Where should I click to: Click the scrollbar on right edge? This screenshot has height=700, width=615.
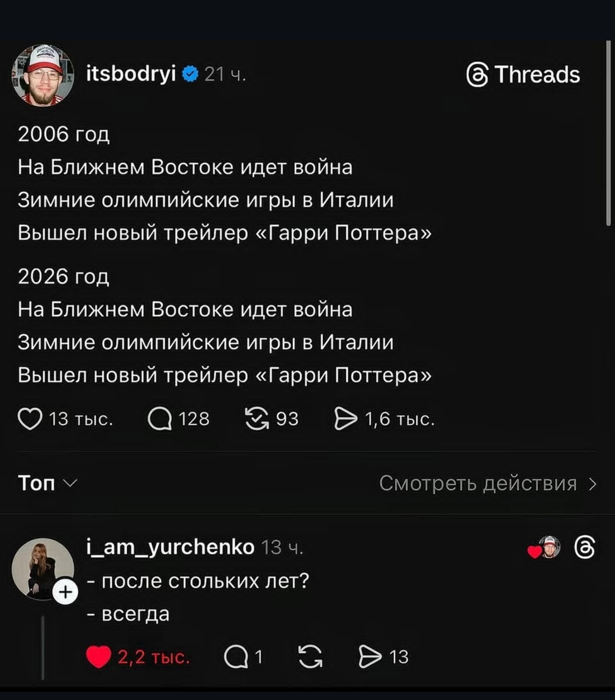(x=608, y=132)
